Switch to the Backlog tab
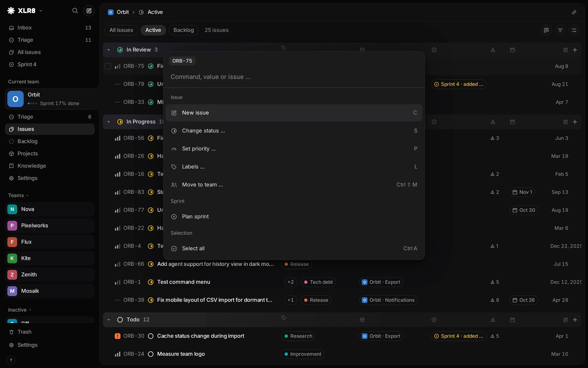Image resolution: width=588 pixels, height=368 pixels. pyautogui.click(x=184, y=30)
